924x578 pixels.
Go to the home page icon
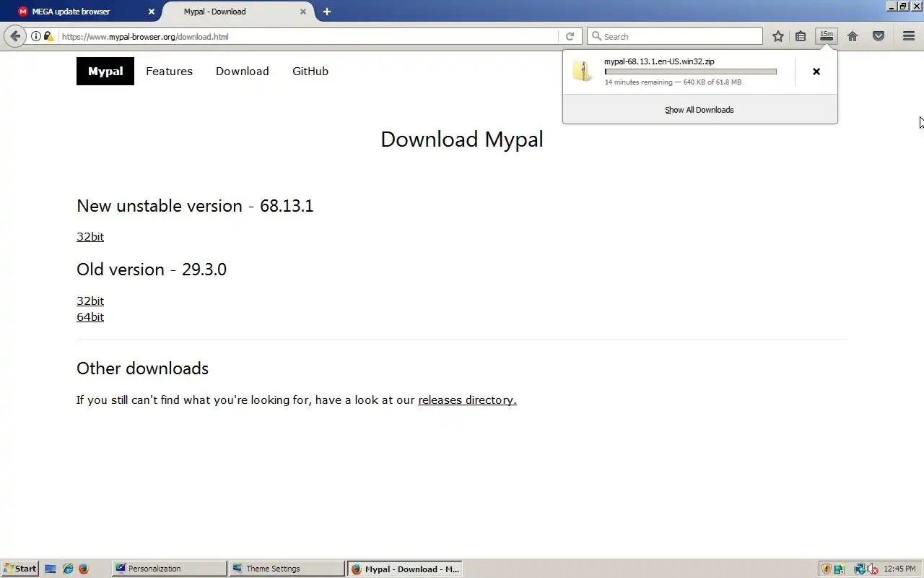[x=853, y=36]
